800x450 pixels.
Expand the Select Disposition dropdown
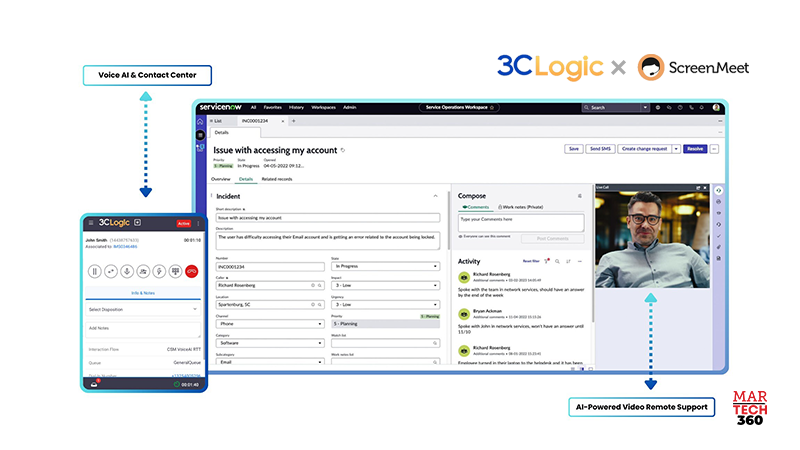pos(143,309)
